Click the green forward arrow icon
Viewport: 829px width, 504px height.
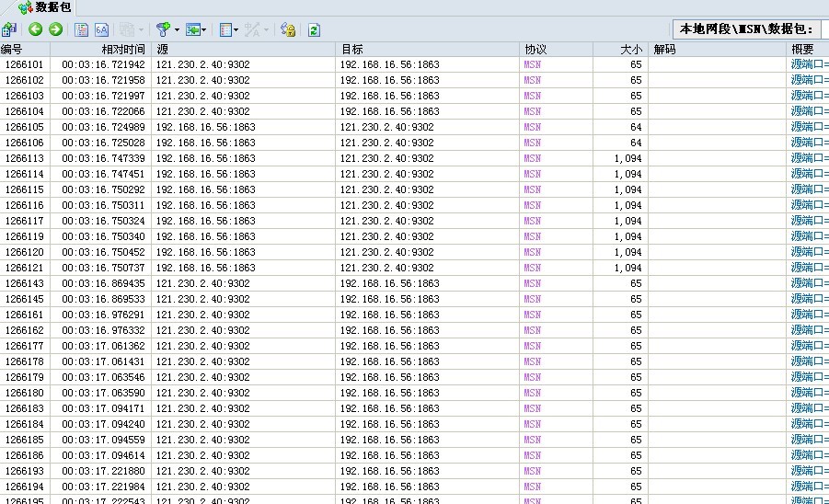coord(55,29)
